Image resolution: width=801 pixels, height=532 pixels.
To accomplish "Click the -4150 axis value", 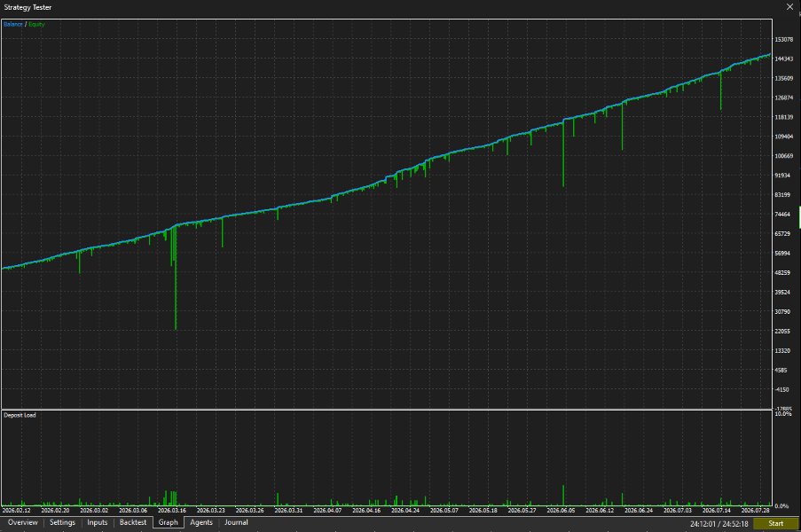I will (x=781, y=389).
